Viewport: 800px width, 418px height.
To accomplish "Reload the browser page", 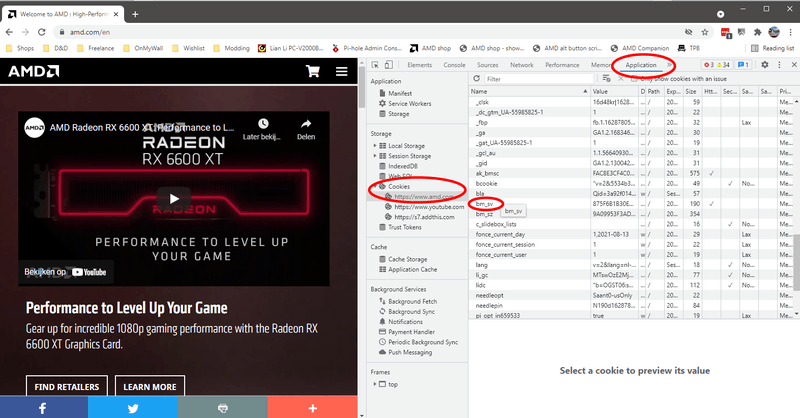I will coord(42,32).
